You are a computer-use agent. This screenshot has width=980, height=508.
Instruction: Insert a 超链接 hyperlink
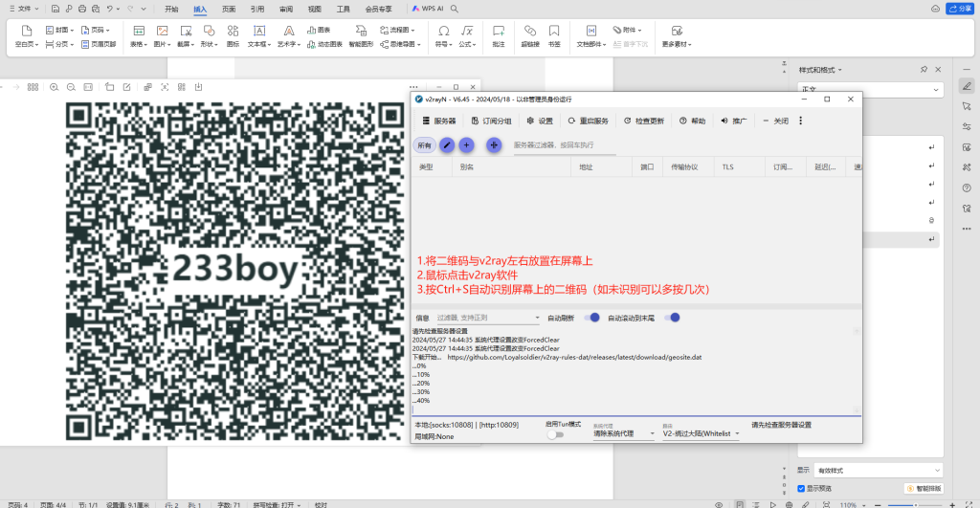pos(530,36)
